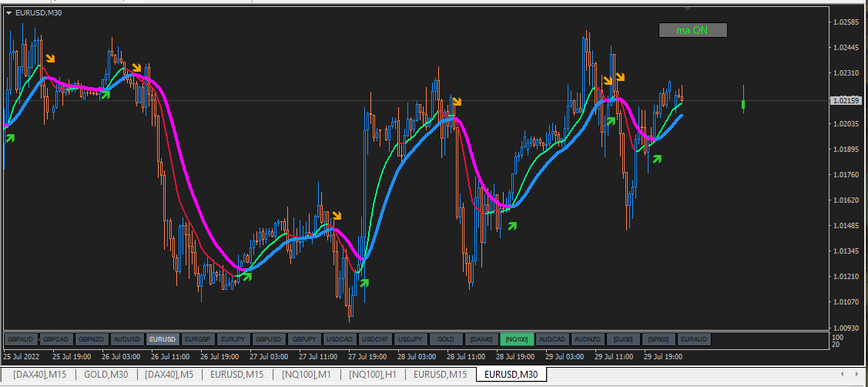Open the GOLD,M30 chart tab
The width and height of the screenshot is (868, 387).
tap(106, 374)
